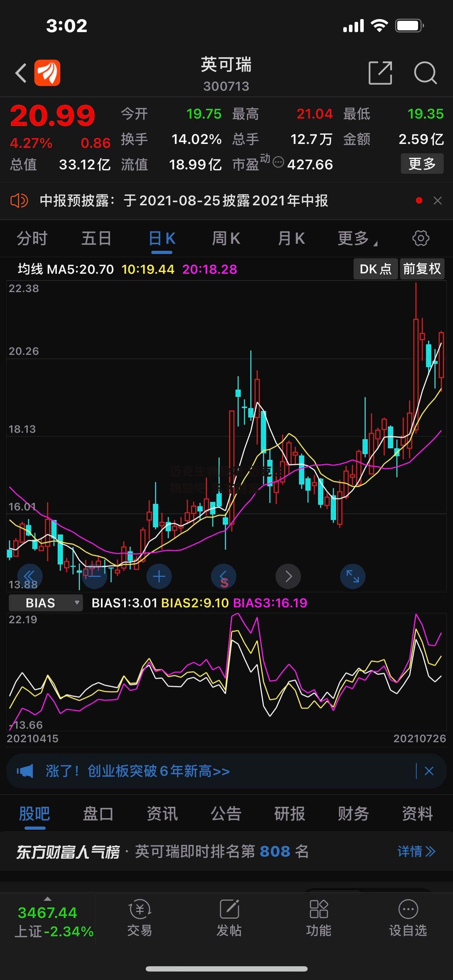
Task: Zoom in chart with plus button
Action: pyautogui.click(x=159, y=576)
